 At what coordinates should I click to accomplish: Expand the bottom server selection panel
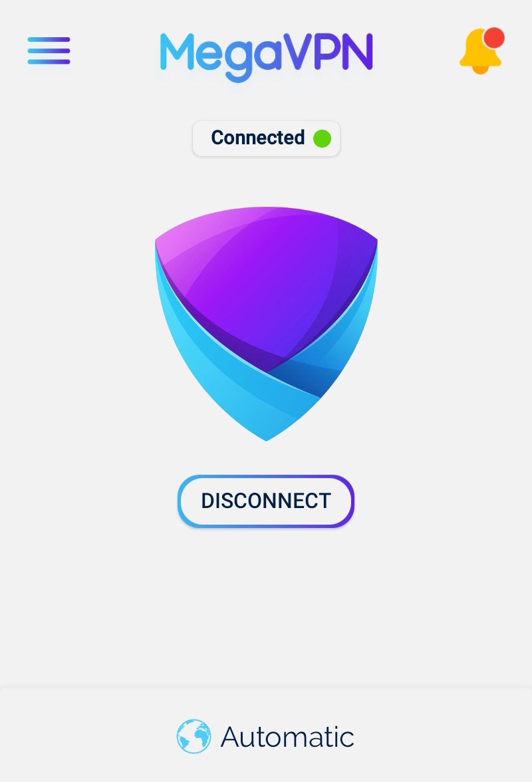pos(266,735)
